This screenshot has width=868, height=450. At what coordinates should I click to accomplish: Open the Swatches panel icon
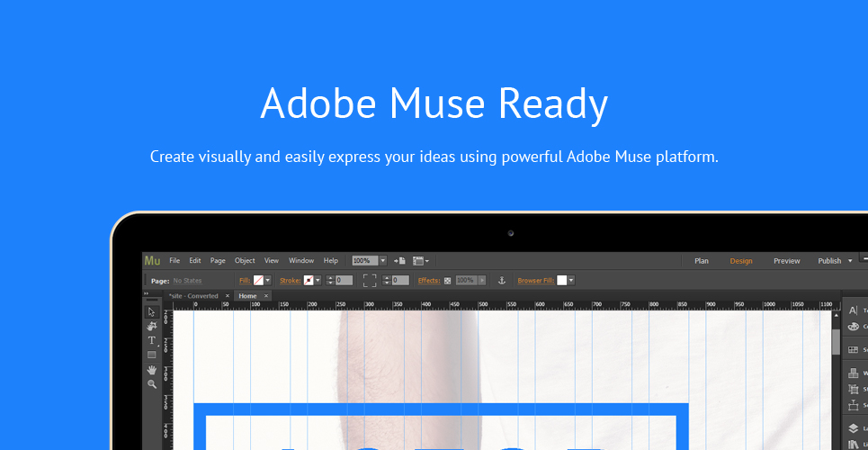click(x=853, y=350)
